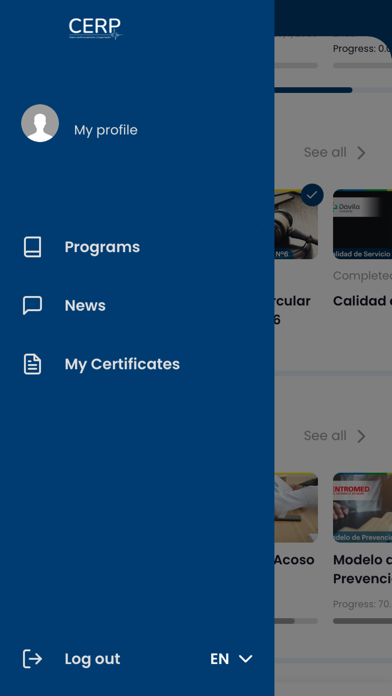This screenshot has width=392, height=696.
Task: Click the Programs book icon
Action: (32, 247)
